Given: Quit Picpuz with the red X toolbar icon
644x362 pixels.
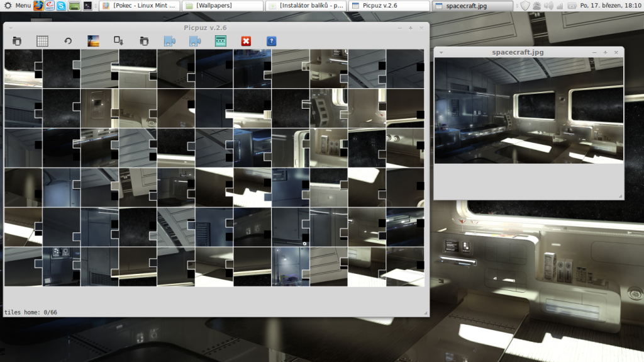Looking at the screenshot, I should pos(246,41).
